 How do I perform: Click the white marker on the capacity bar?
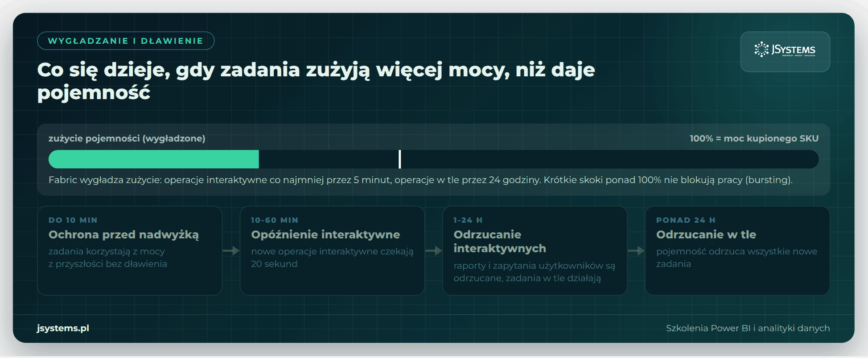[x=400, y=159]
